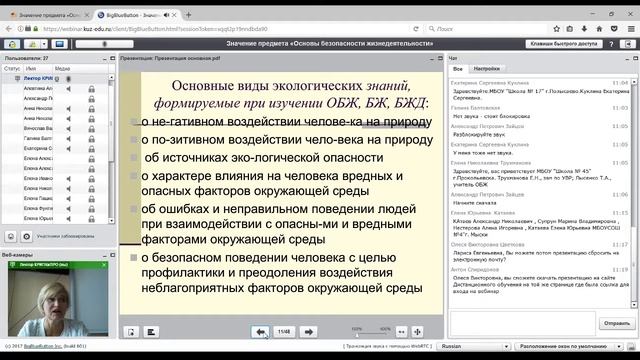Select the Лектор user row
Screen dimensions: 640x360
tap(55, 78)
